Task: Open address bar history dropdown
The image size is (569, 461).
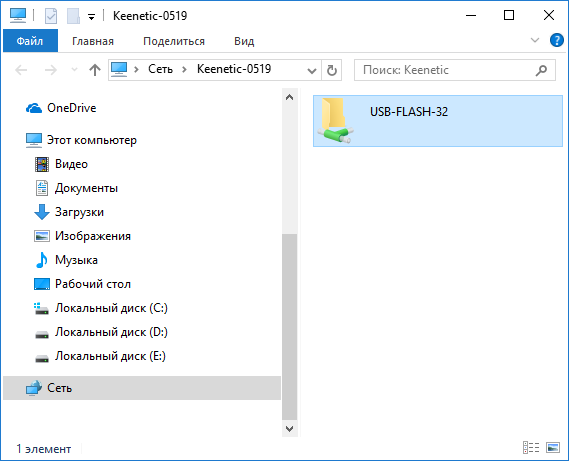Action: click(x=311, y=70)
